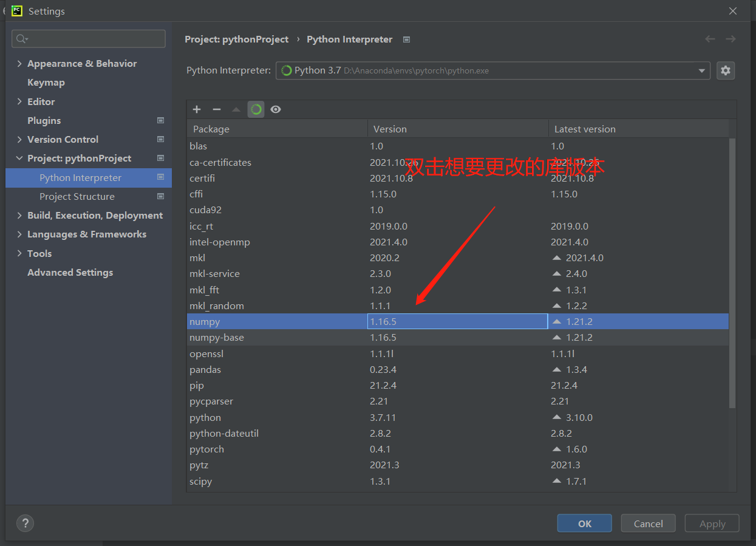
Task: Select the mkl-service package row
Action: (458, 273)
